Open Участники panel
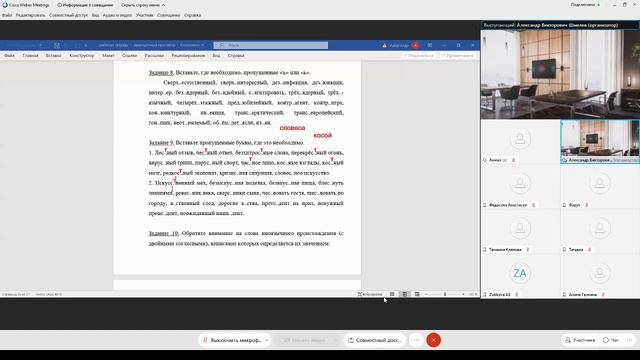 click(x=580, y=340)
